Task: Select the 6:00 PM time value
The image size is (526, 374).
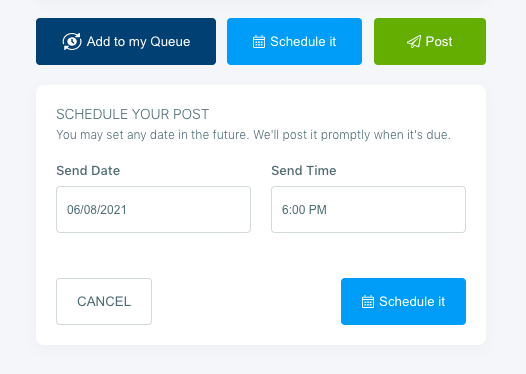Action: pyautogui.click(x=304, y=210)
